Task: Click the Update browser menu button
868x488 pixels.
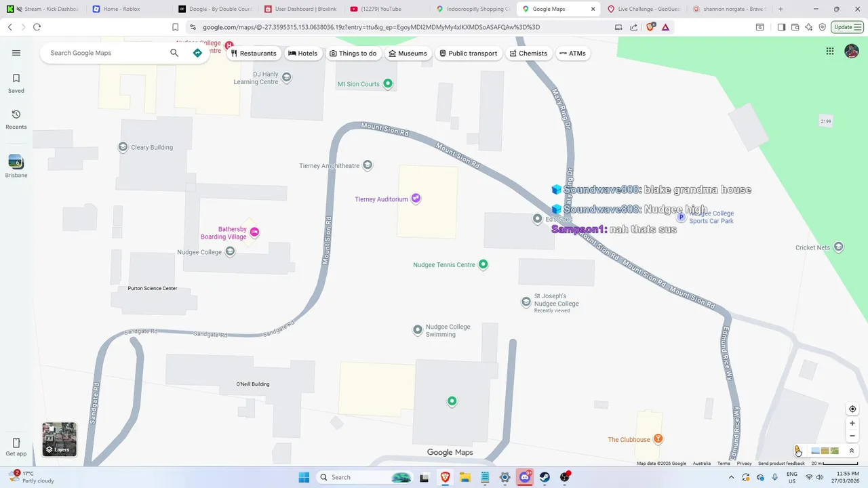Action: pos(847,27)
